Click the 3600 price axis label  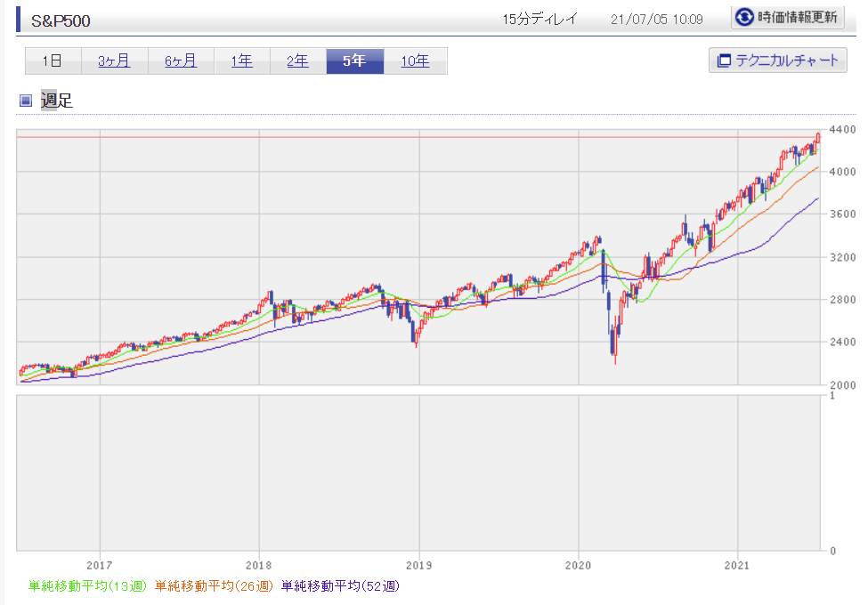842,214
